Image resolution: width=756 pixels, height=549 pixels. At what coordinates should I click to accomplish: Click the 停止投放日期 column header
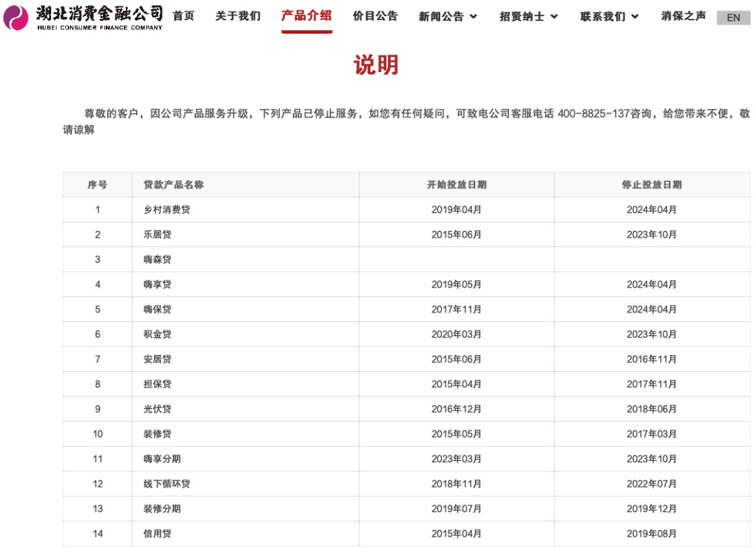tap(652, 185)
